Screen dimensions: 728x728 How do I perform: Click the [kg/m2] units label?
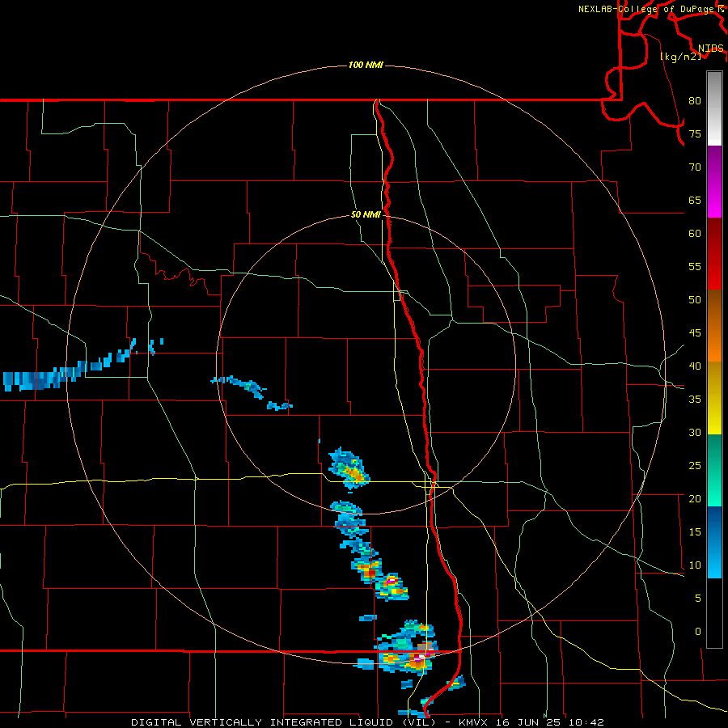[680, 56]
